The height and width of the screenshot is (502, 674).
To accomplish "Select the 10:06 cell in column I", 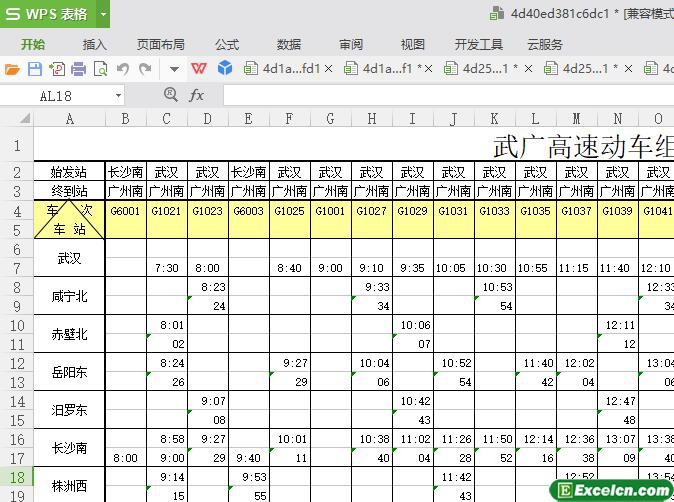I will pos(413,325).
